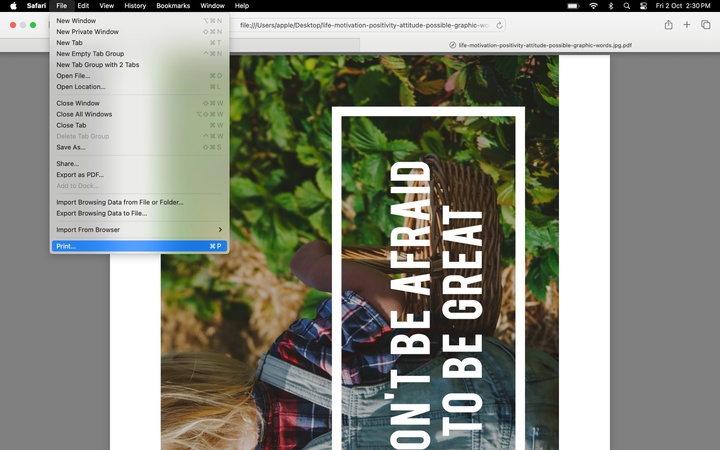The height and width of the screenshot is (450, 720).
Task: Choose Close All Windows
Action: [139, 114]
